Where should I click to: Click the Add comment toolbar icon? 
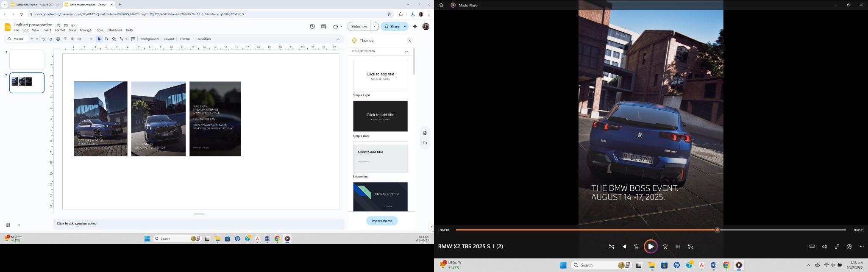pyautogui.click(x=133, y=39)
